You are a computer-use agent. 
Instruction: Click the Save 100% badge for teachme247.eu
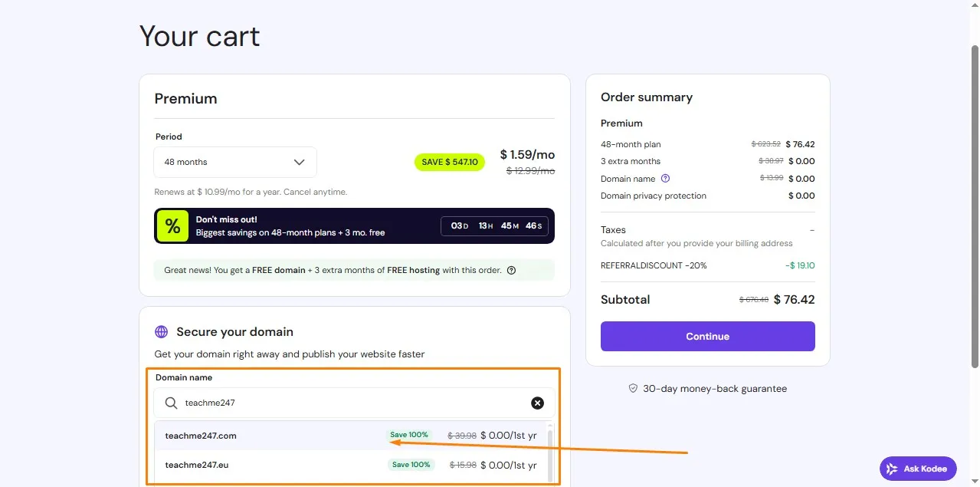point(411,464)
